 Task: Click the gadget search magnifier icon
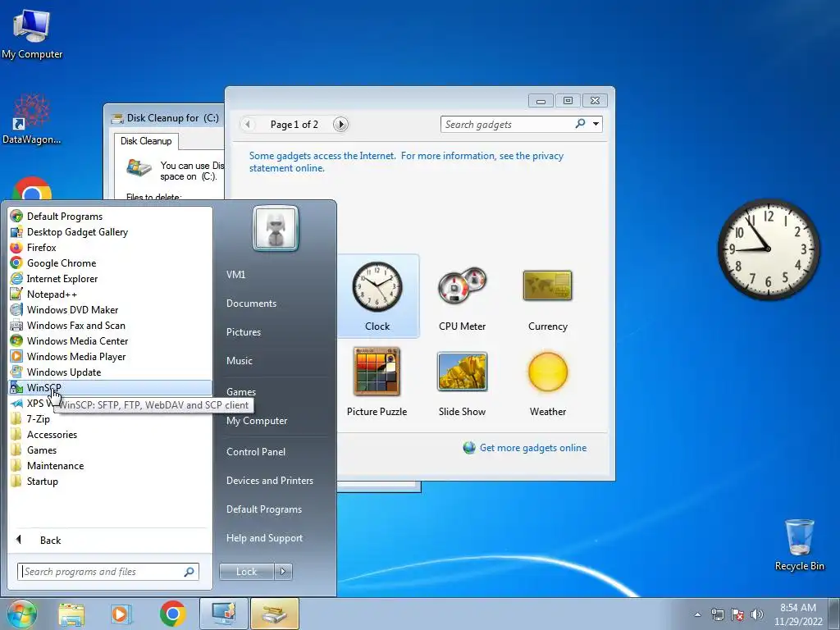pos(580,124)
